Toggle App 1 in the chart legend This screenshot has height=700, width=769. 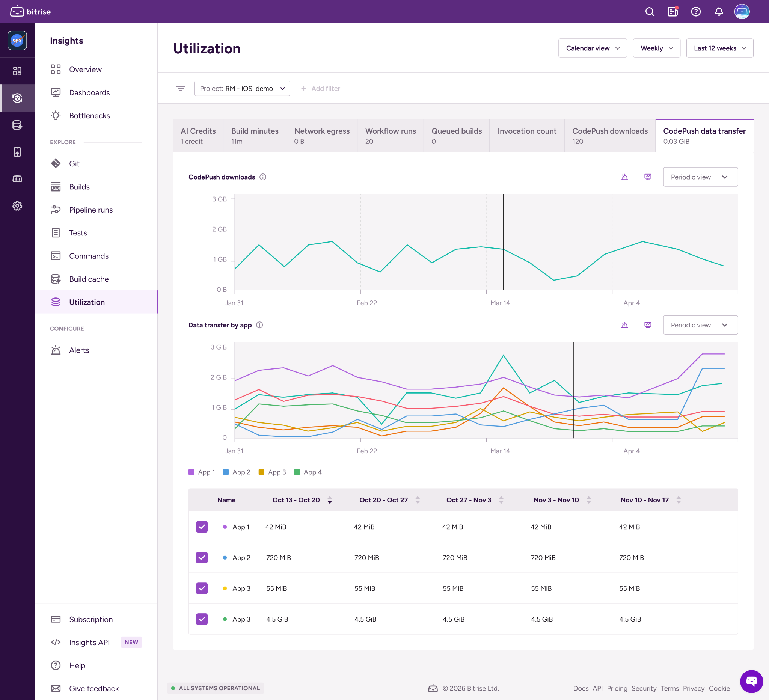click(202, 472)
